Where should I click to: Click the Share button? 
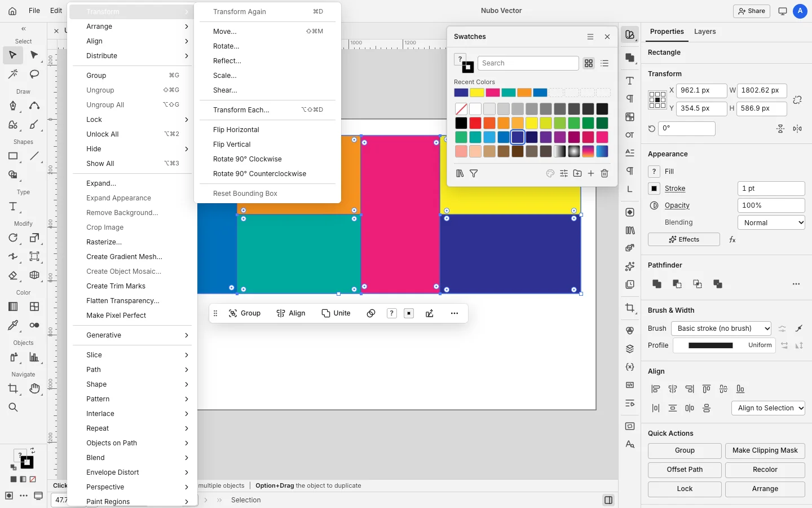[752, 11]
